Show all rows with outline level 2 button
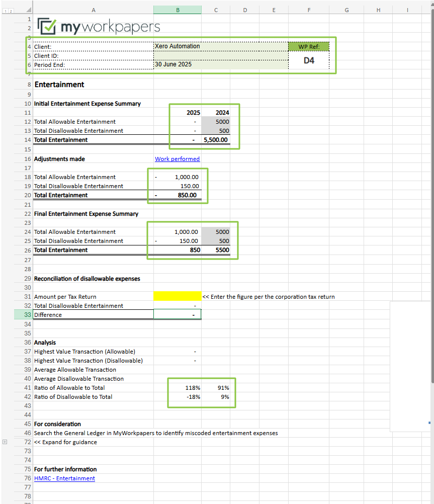 (10, 10)
